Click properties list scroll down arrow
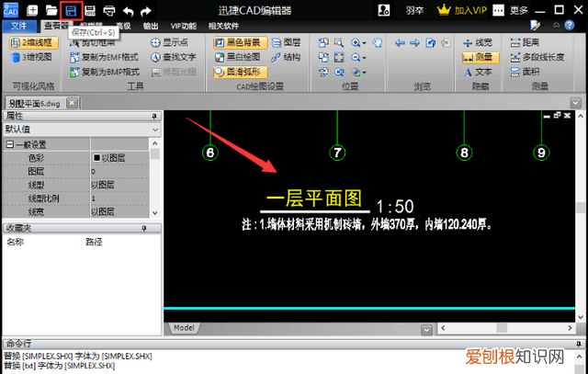 click(155, 212)
